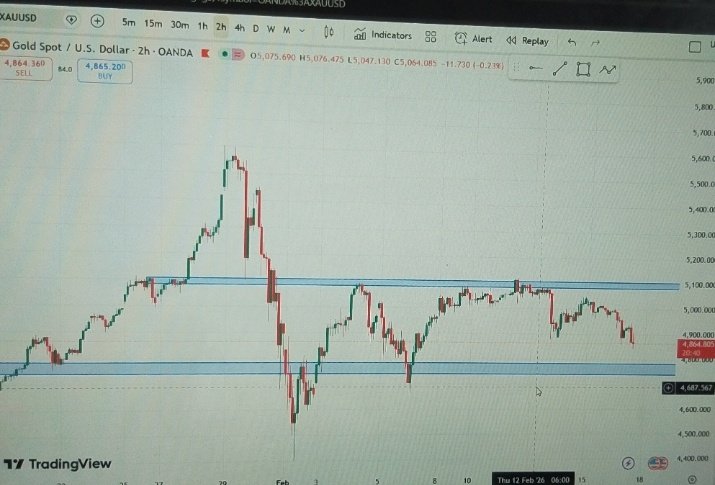
Task: Select the horizontal line drawing tool
Action: click(535, 68)
